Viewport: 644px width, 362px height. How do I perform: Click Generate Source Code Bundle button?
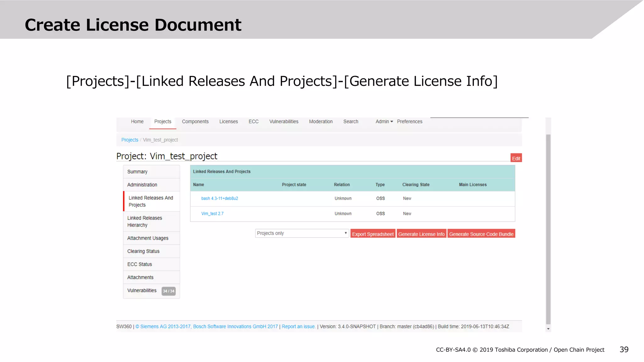coord(481,234)
